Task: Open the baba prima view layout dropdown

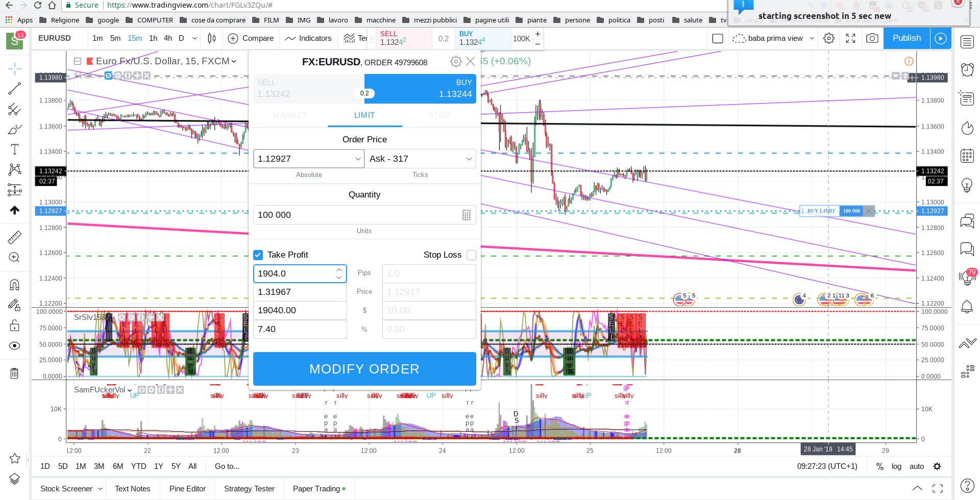Action: point(812,38)
